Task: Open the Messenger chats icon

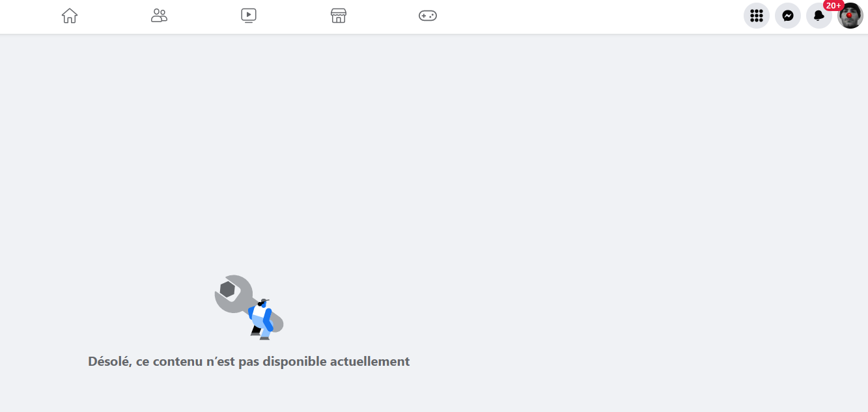Action: point(788,16)
